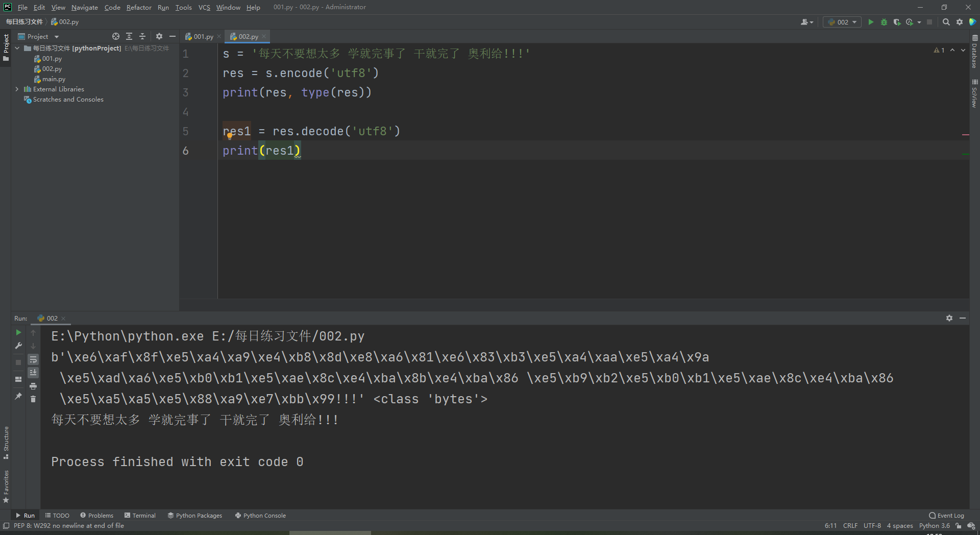Run 002 with coverage

pyautogui.click(x=897, y=22)
